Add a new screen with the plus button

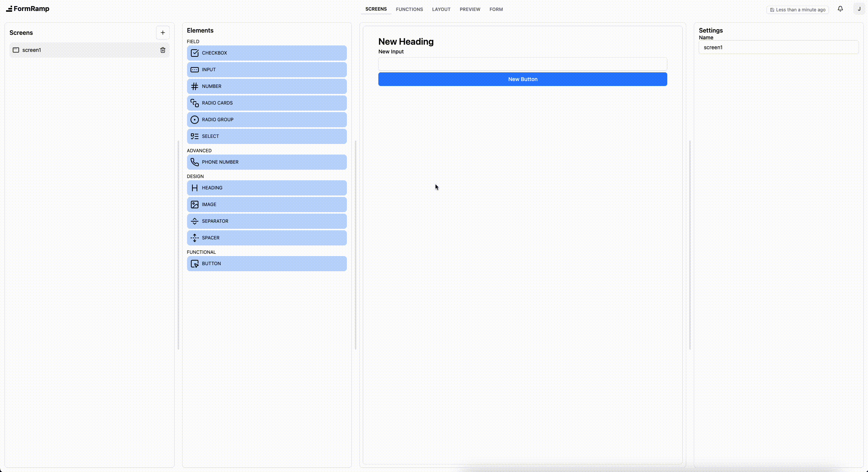click(x=163, y=33)
